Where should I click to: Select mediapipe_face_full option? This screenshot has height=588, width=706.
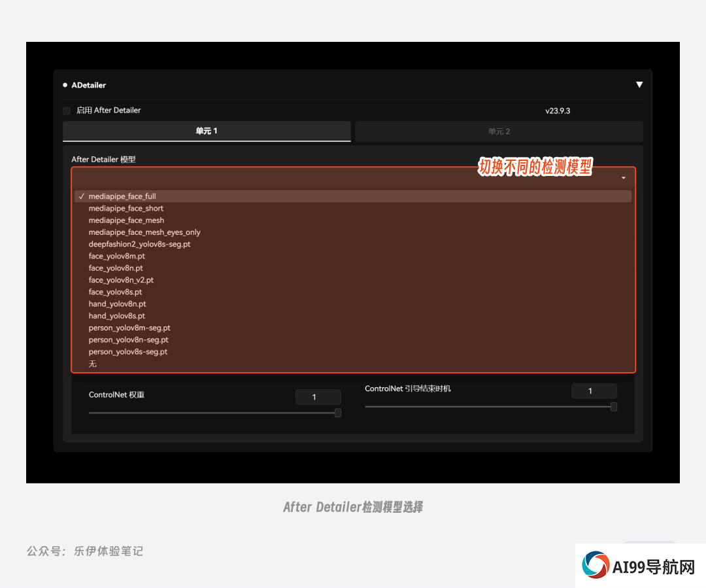point(353,196)
